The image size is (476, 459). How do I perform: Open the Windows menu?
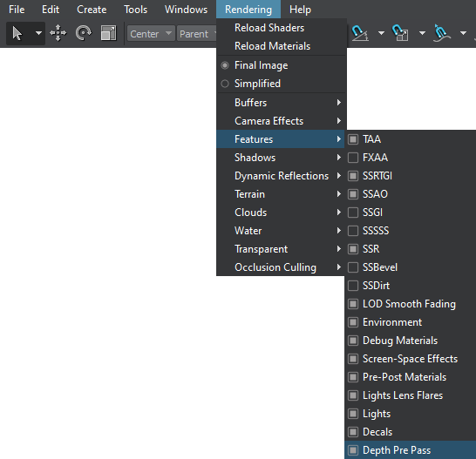point(186,10)
